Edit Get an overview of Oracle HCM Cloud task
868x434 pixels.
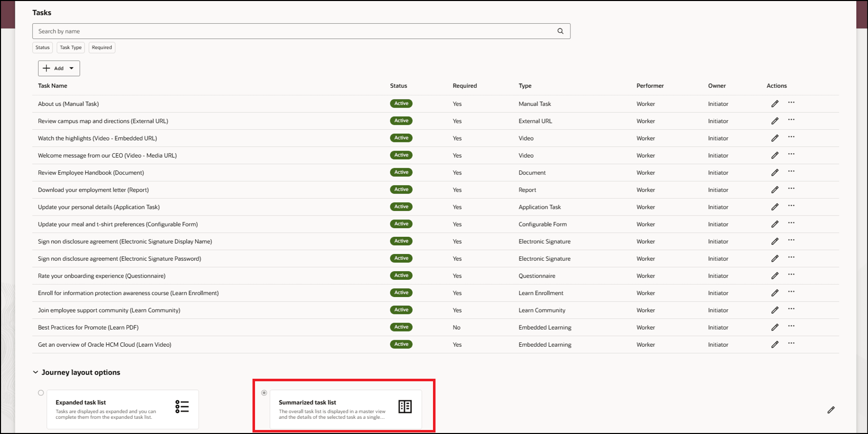[x=775, y=345]
